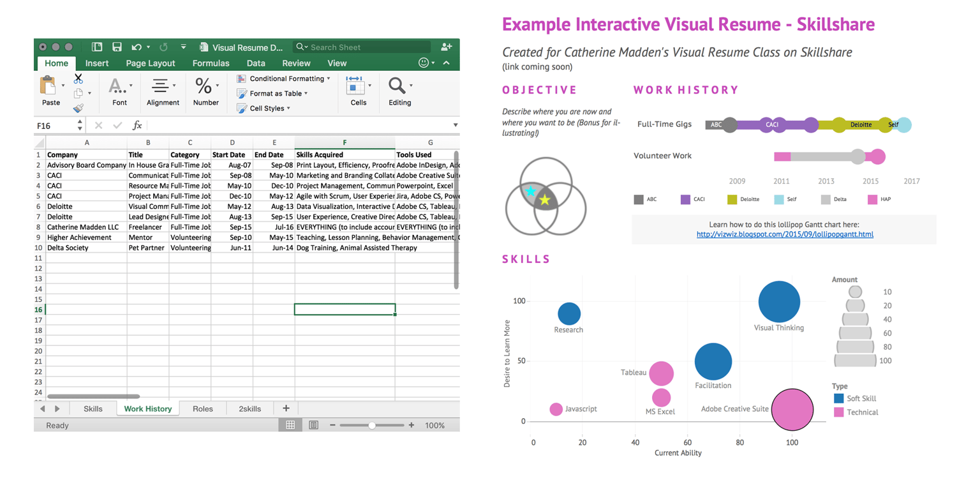This screenshot has width=980, height=480.
Task: Switch to Normal grid view icon
Action: click(290, 425)
